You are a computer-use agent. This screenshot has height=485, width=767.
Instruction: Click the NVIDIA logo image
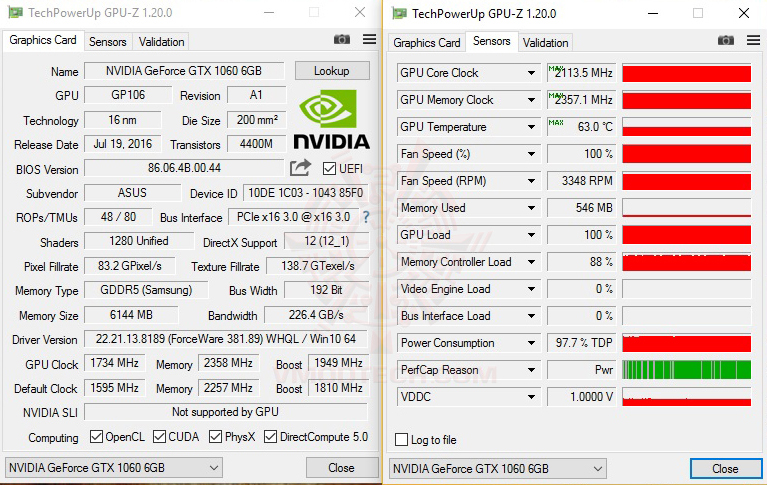click(x=331, y=119)
